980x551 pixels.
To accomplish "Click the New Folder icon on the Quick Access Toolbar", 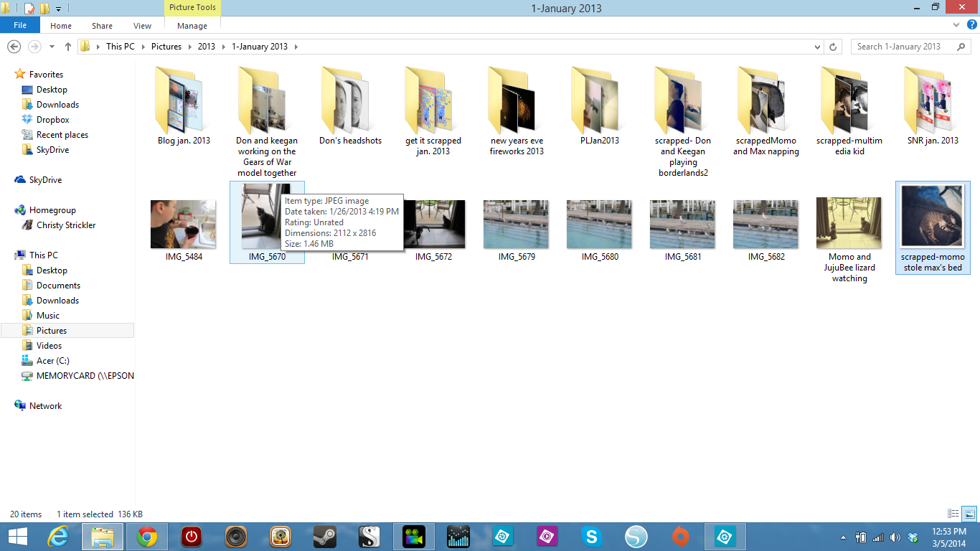I will [x=44, y=8].
